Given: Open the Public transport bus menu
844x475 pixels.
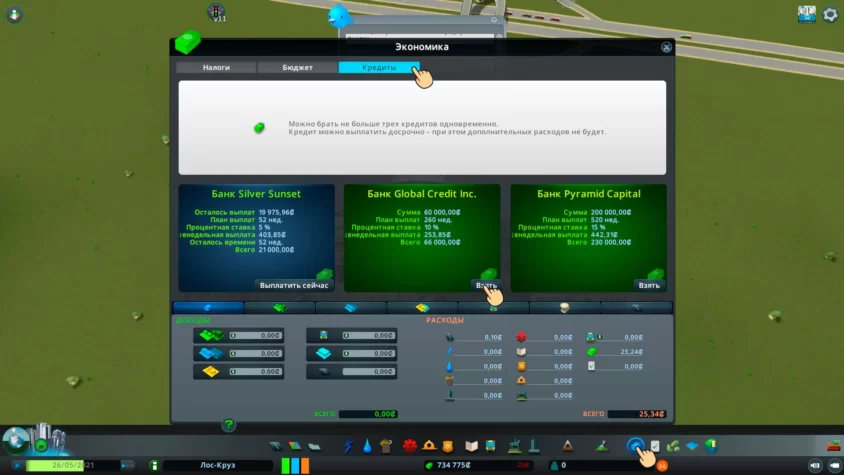Looking at the screenshot, I should pyautogui.click(x=490, y=446).
